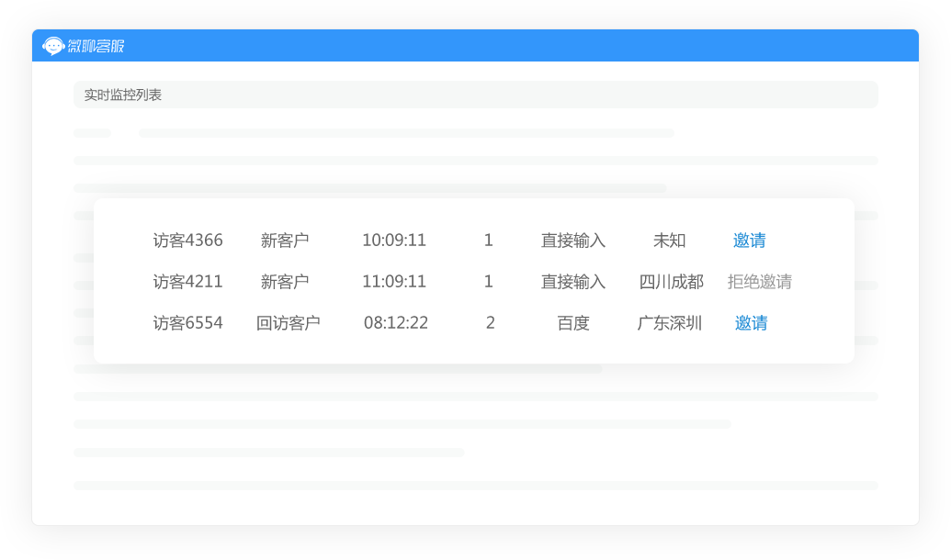Select visitor name 访客4211
Image resolution: width=951 pixels, height=560 pixels.
187,282
